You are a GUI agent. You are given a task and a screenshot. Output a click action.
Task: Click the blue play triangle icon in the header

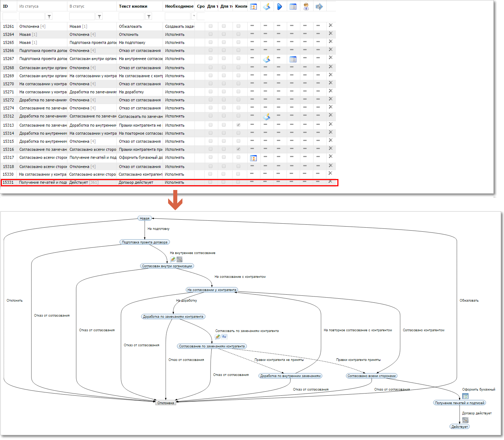280,7
